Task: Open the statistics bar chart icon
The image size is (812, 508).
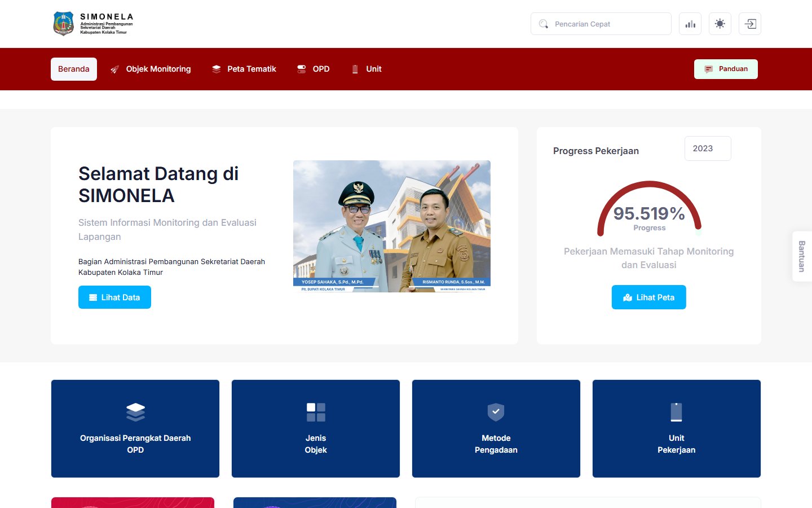Action: 690,24
